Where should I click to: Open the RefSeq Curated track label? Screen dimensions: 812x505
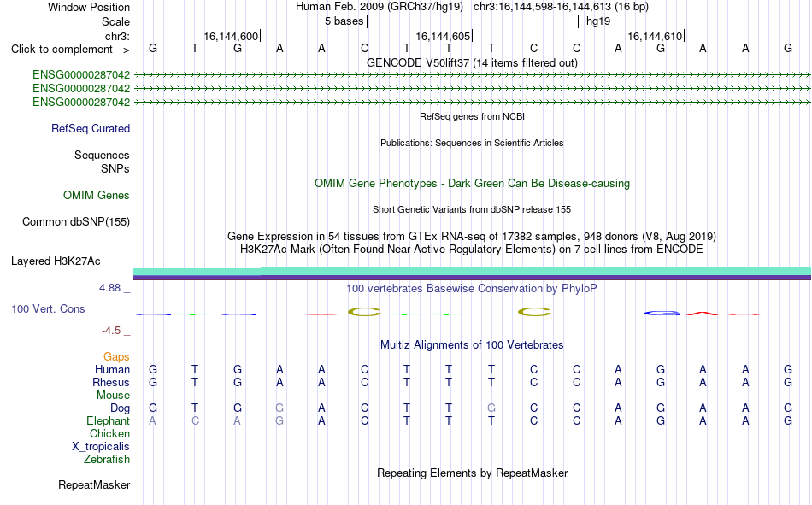[91, 128]
